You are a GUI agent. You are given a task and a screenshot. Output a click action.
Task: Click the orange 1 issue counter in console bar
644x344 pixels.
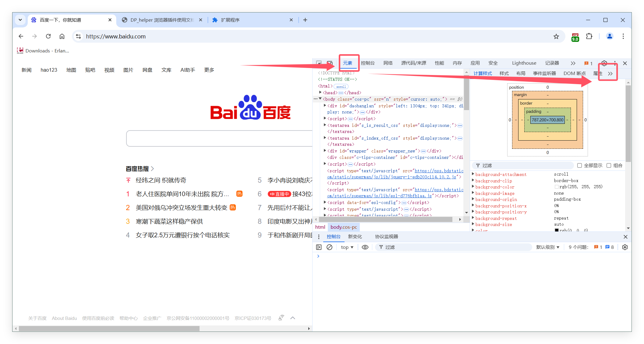click(598, 247)
